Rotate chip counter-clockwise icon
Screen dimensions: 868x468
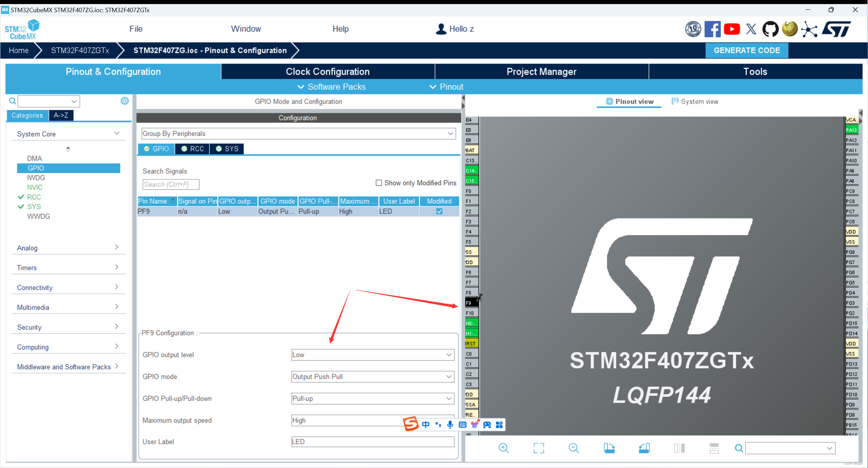click(644, 448)
